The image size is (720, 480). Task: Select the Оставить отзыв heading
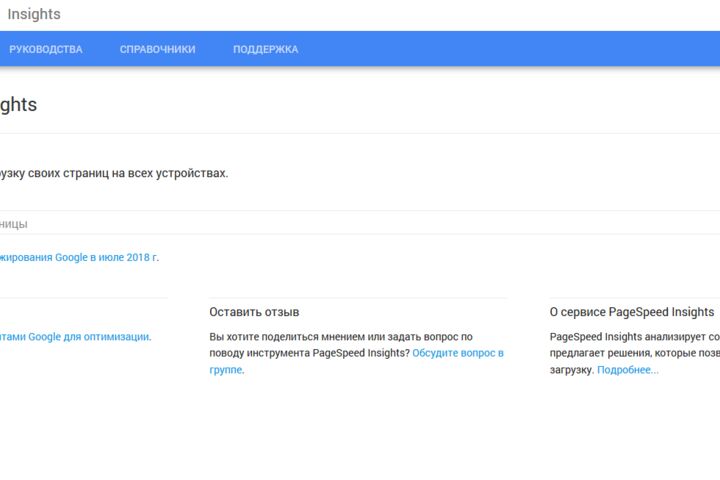254,312
